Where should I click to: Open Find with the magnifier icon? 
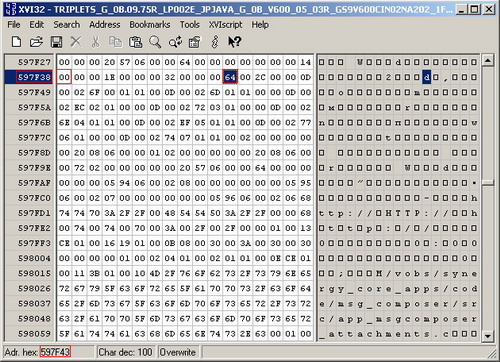tap(155, 42)
